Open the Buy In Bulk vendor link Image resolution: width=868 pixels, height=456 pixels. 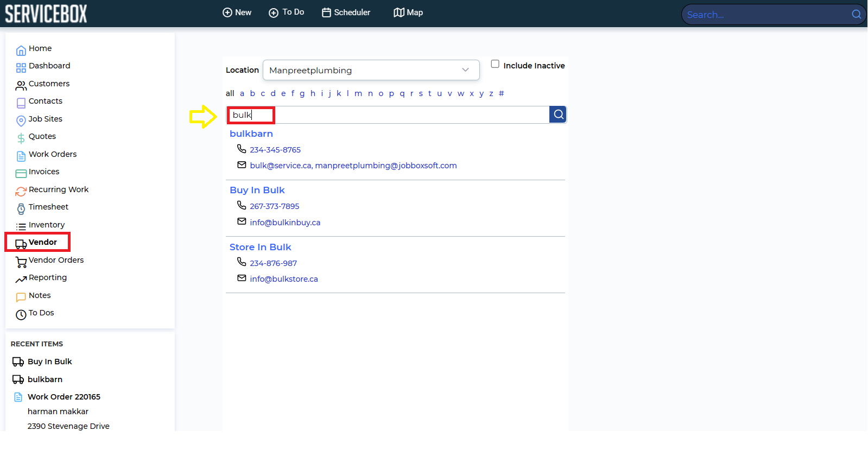point(257,190)
